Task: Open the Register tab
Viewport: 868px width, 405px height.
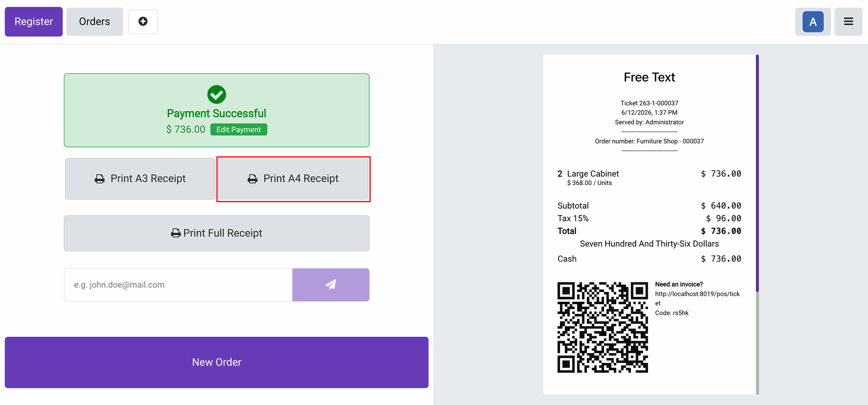Action: coord(34,22)
